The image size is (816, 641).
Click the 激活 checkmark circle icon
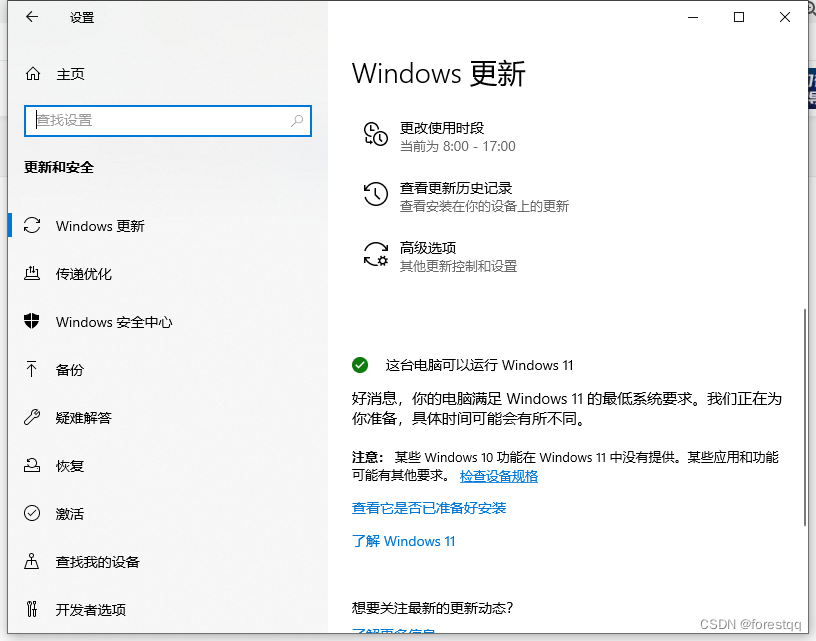click(32, 513)
